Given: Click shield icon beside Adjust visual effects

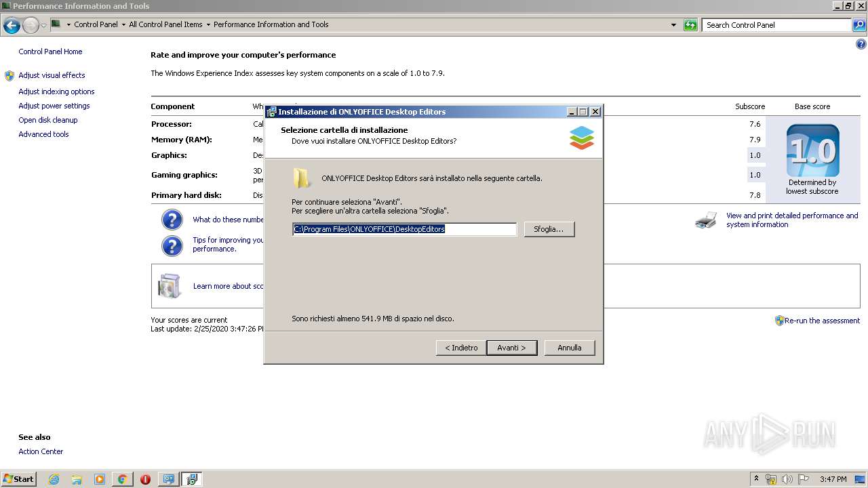Looking at the screenshot, I should [x=9, y=75].
